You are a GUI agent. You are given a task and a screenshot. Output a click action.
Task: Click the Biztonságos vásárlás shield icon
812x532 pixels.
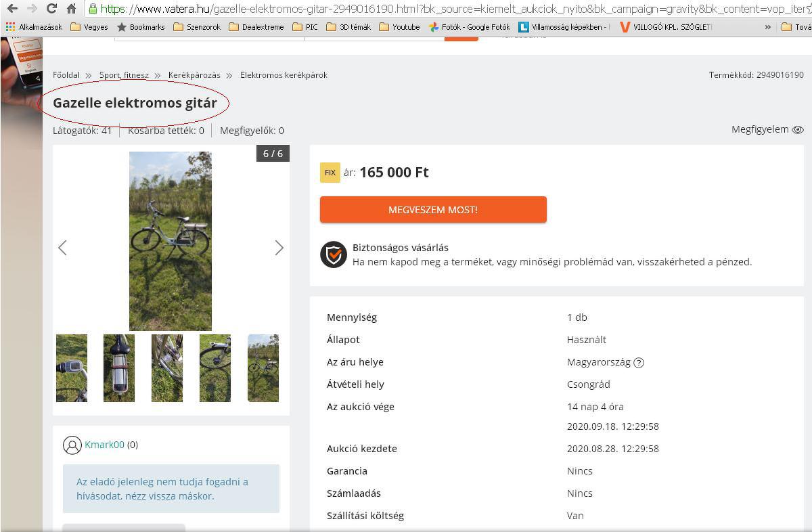[334, 254]
